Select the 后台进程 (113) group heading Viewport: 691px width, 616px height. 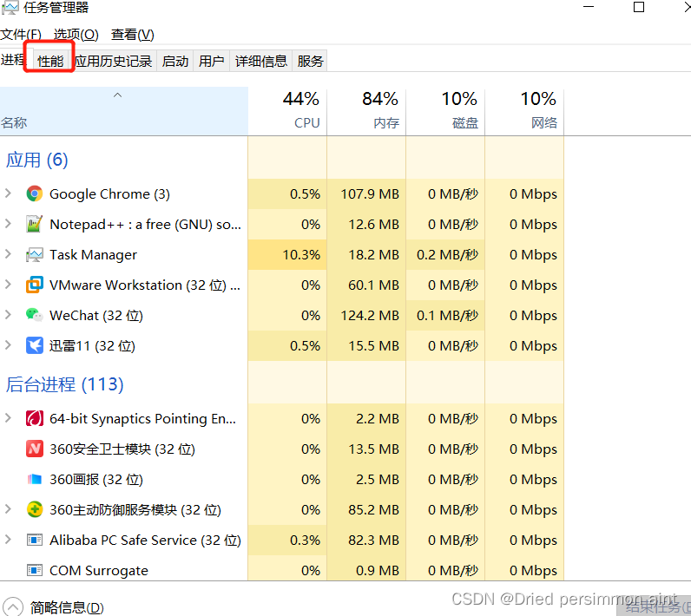65,384
